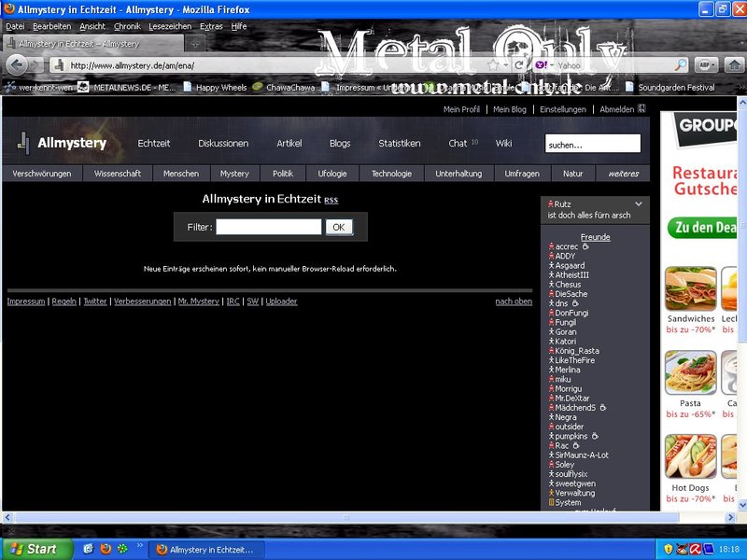The image size is (747, 560).
Task: Bookmark this page with the star icon
Action: tap(493, 65)
